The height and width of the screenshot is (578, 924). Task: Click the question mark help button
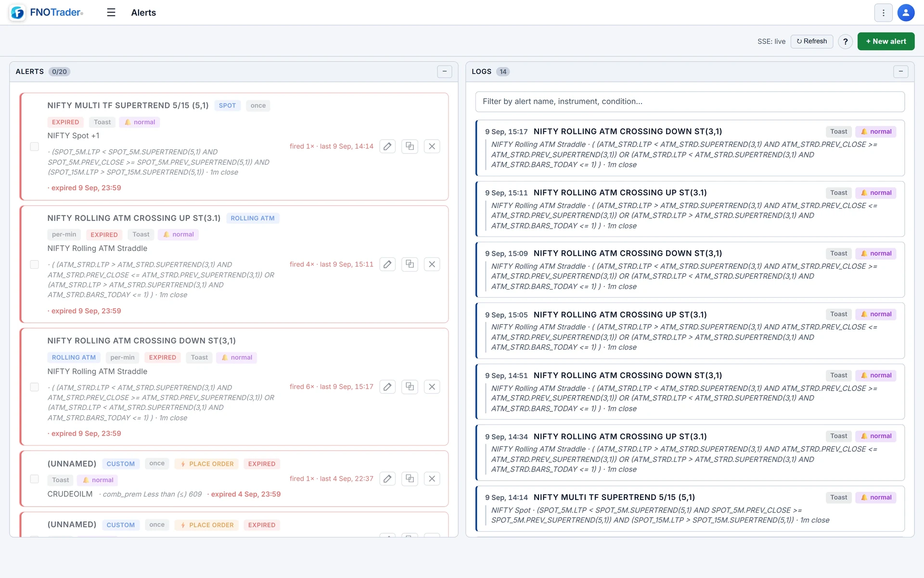click(x=845, y=41)
